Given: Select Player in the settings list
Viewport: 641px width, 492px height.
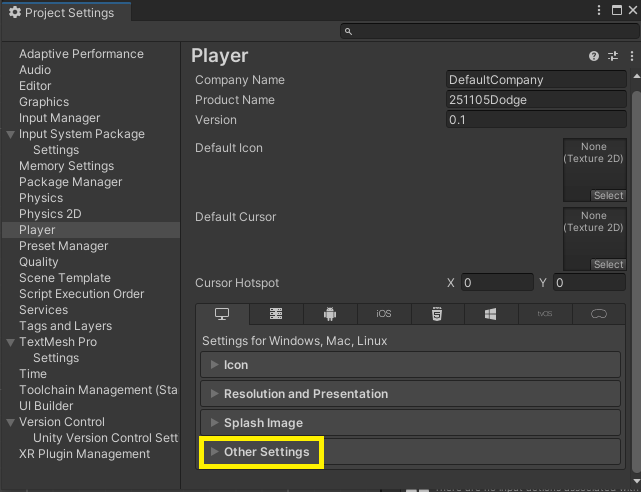Looking at the screenshot, I should (91, 230).
